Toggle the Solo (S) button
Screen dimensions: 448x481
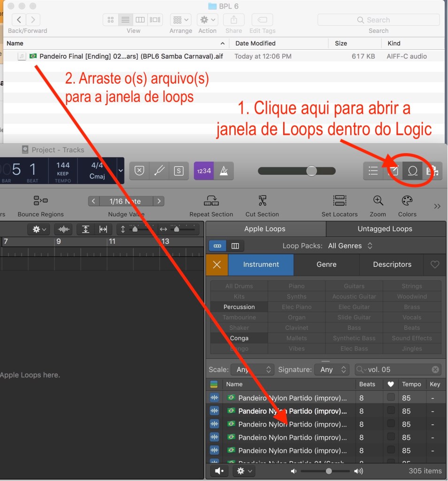click(179, 171)
